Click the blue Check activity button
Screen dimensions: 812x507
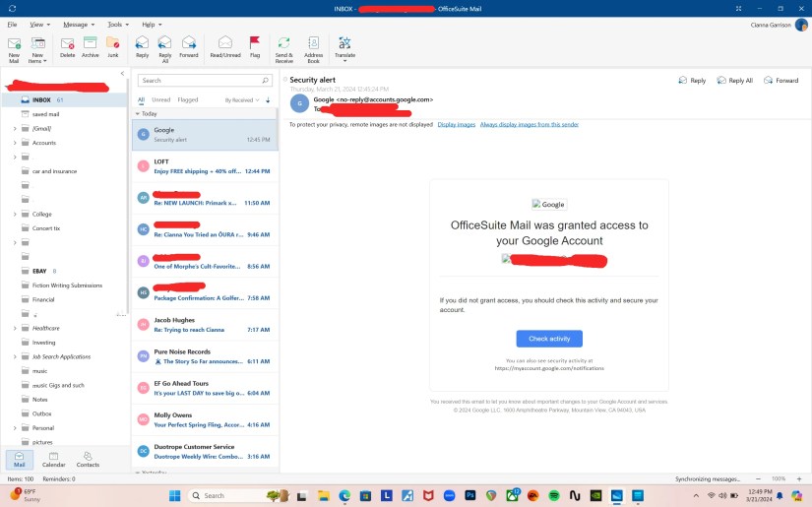click(549, 339)
